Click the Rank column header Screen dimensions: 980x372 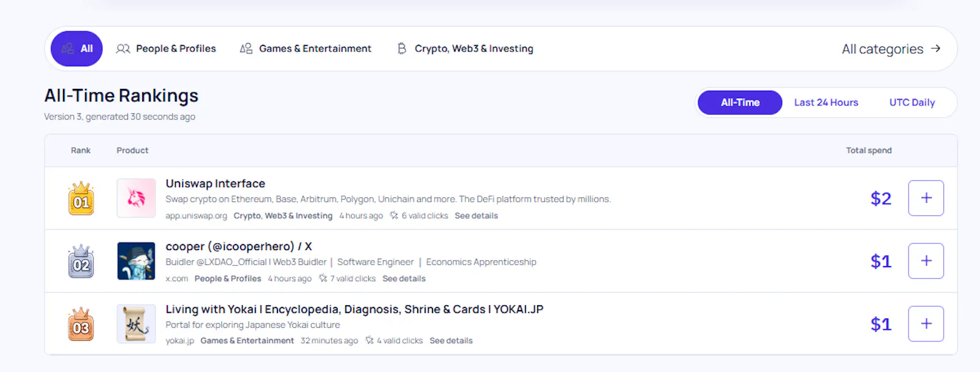click(x=80, y=150)
